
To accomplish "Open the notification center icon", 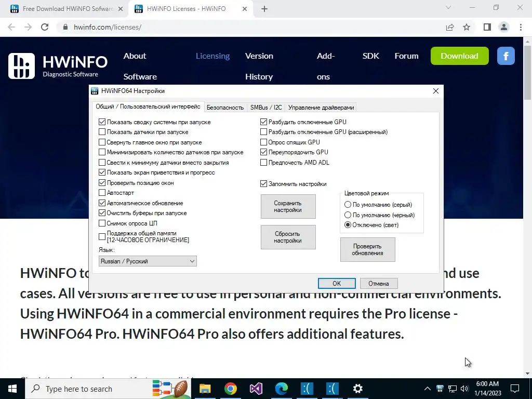I will (x=515, y=389).
